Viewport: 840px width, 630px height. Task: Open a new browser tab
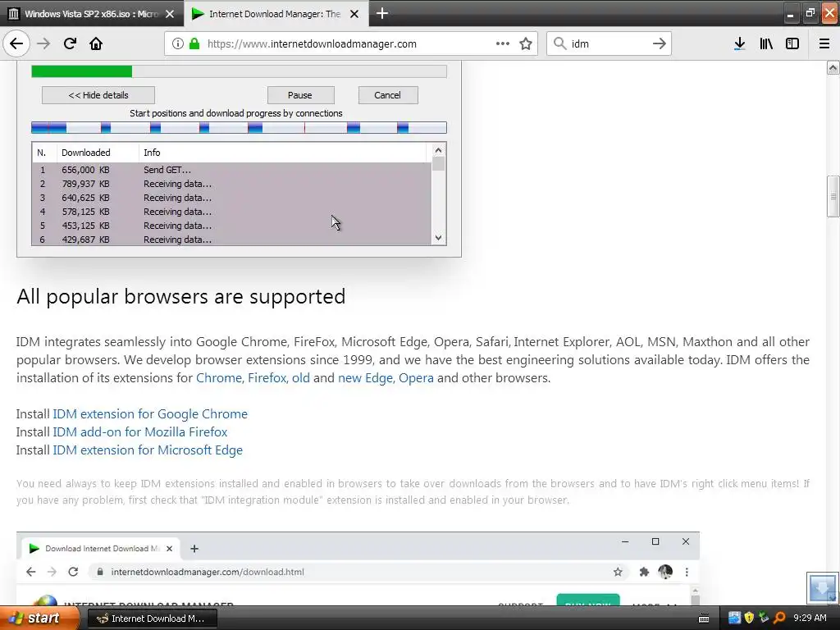[x=382, y=13]
